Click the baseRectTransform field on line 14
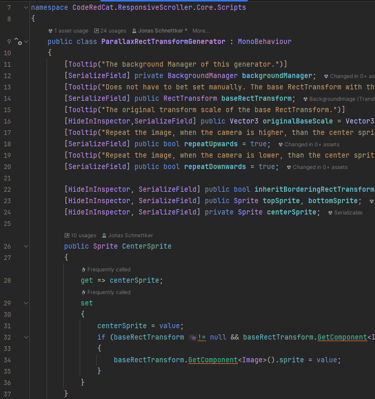Image resolution: width=375 pixels, height=399 pixels. click(257, 99)
